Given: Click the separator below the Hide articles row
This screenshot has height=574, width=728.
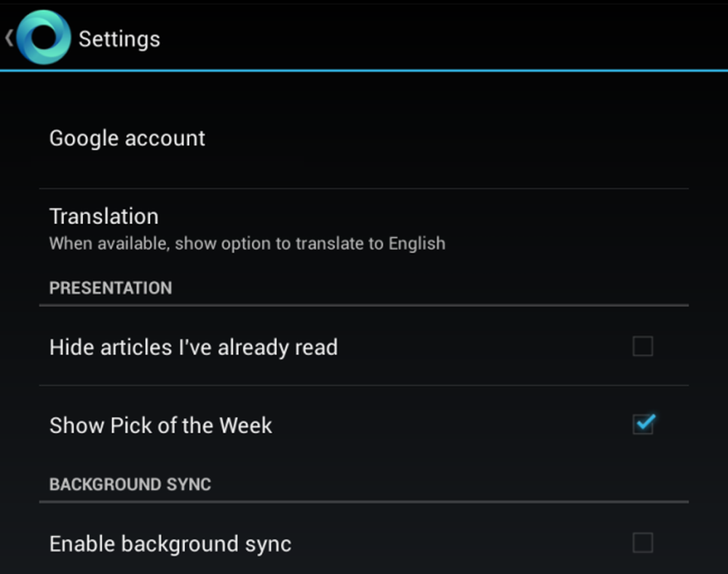Looking at the screenshot, I should (364, 385).
